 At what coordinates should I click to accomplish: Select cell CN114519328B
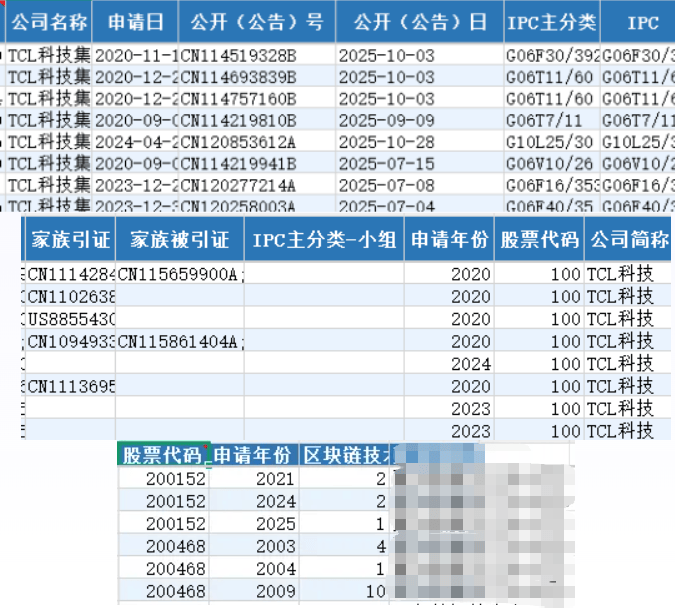pyautogui.click(x=257, y=56)
